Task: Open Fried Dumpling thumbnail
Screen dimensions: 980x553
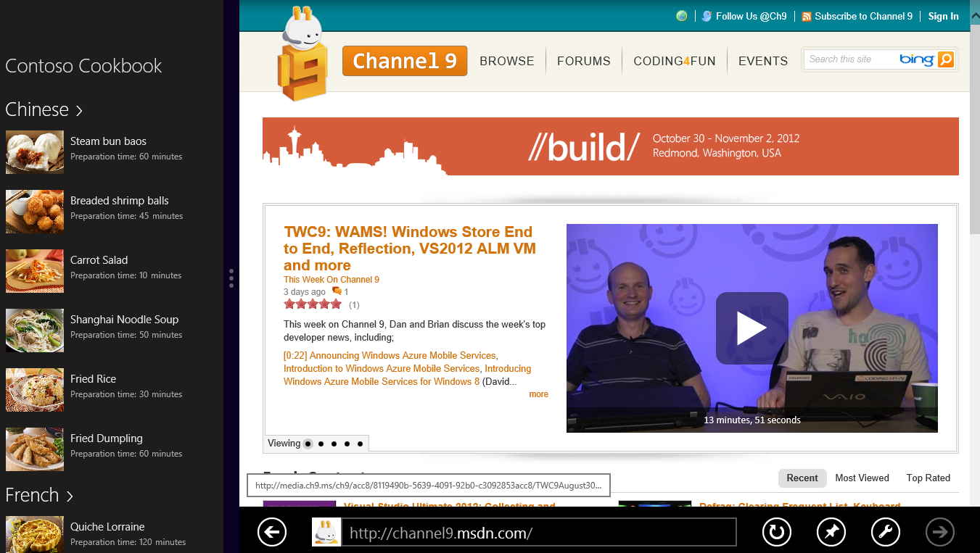Action: pos(35,449)
